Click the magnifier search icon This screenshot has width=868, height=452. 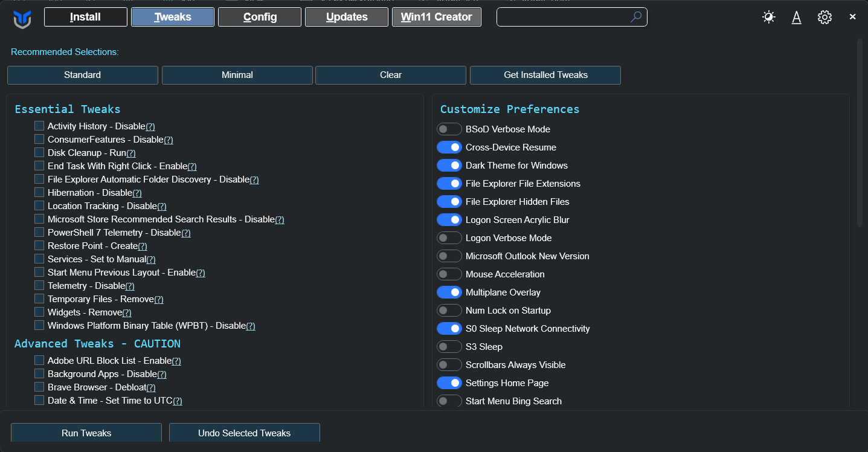tap(636, 17)
